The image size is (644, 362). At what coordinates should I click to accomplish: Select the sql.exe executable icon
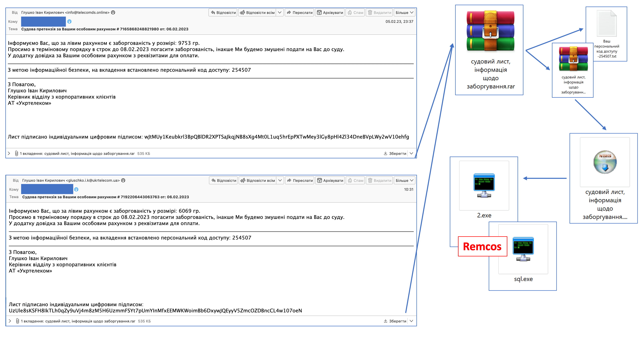[x=523, y=249]
